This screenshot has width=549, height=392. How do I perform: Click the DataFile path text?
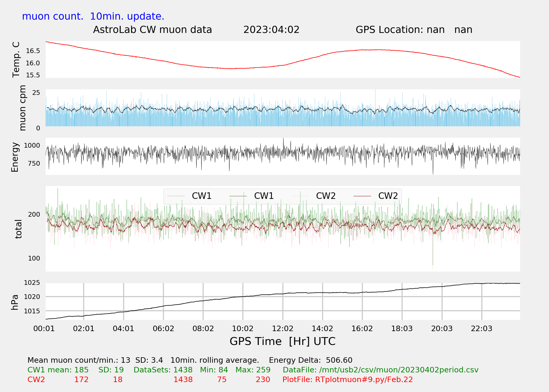(x=380, y=370)
